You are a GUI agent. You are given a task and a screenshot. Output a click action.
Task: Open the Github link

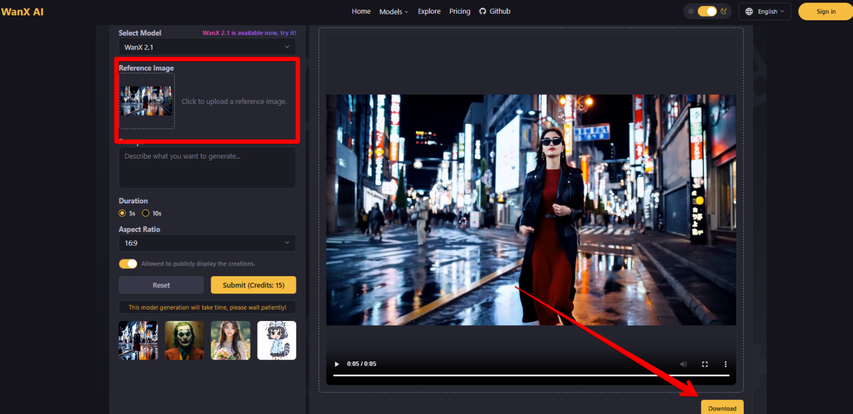coord(495,11)
